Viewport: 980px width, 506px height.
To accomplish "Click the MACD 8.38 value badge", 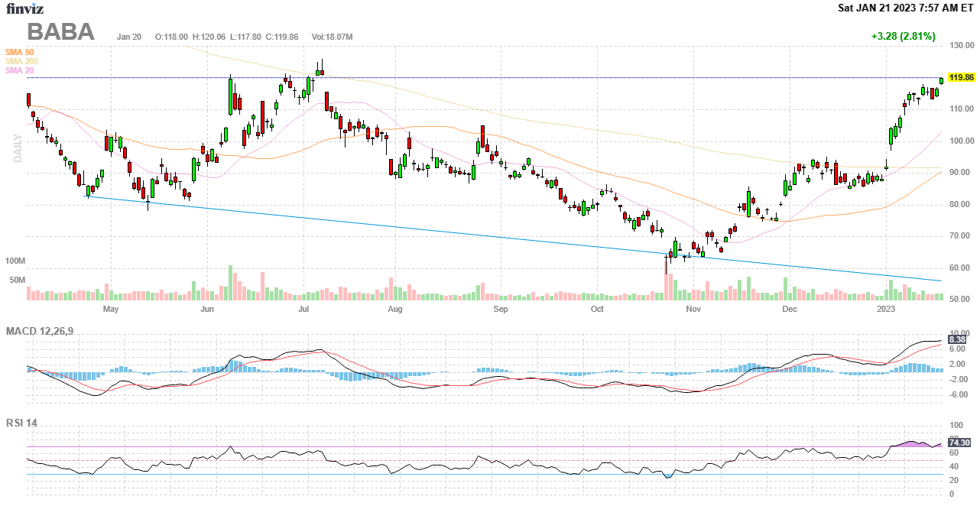I will (x=956, y=339).
